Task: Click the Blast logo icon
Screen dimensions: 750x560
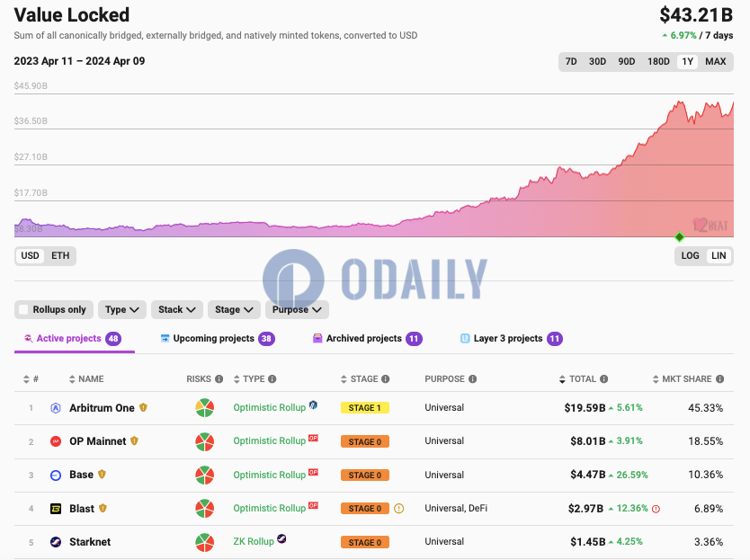Action: point(56,509)
